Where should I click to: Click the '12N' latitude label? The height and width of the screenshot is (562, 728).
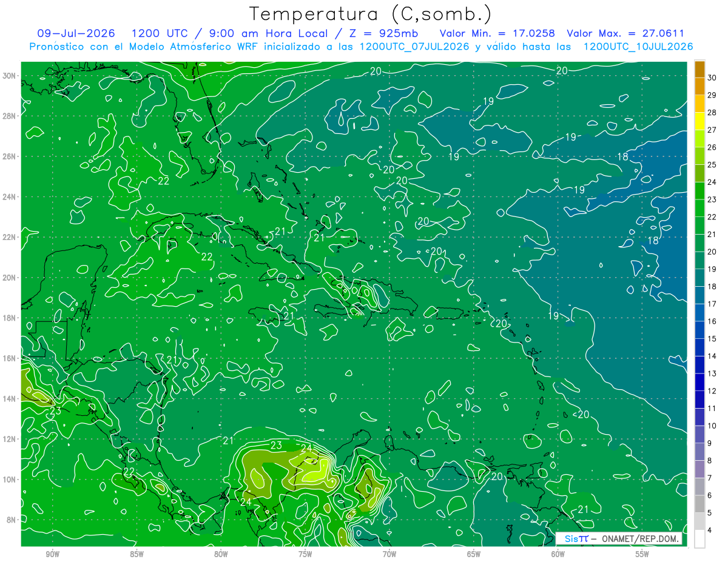(9, 439)
